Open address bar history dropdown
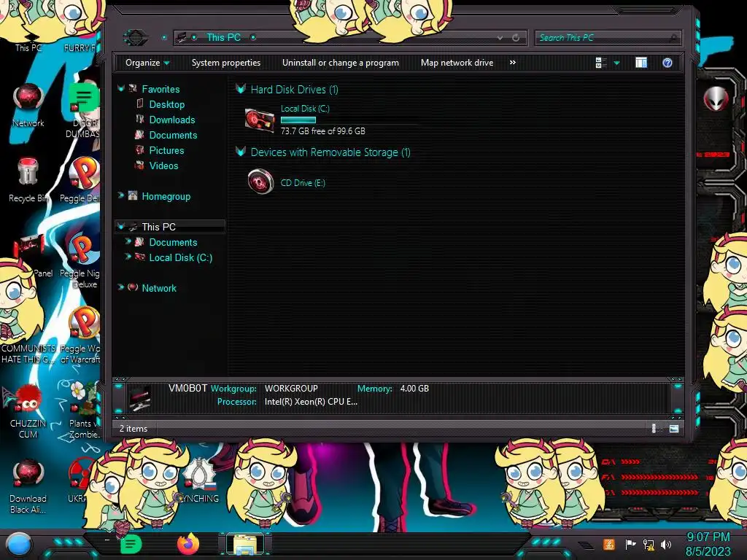The image size is (747, 560). (500, 38)
